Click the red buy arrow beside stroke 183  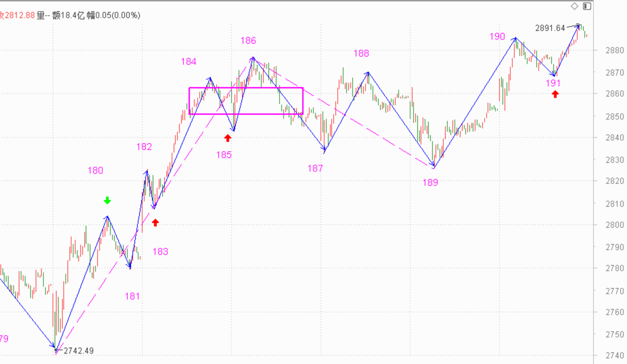pos(156,222)
